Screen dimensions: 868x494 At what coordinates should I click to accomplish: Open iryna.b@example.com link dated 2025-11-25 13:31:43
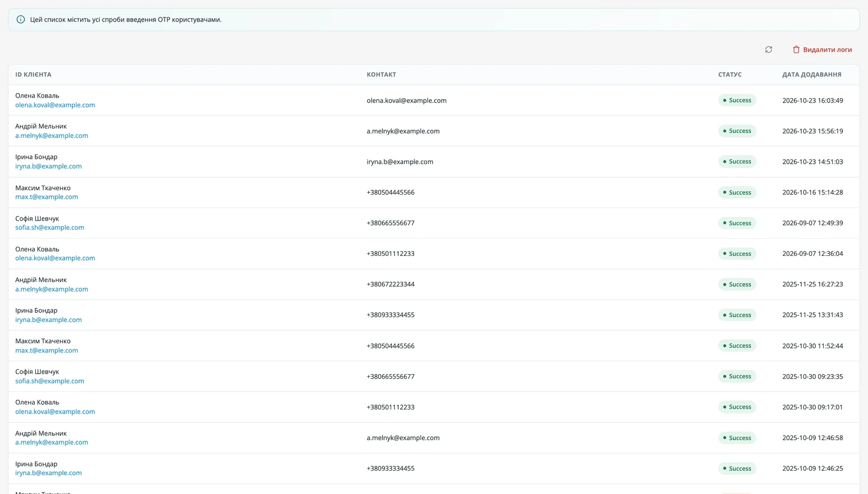[x=48, y=320]
